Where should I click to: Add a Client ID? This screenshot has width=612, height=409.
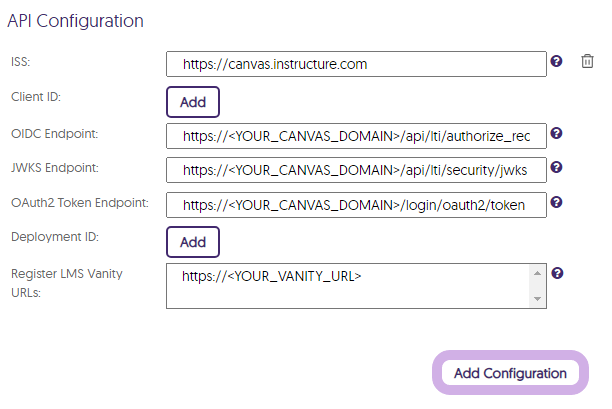[193, 102]
